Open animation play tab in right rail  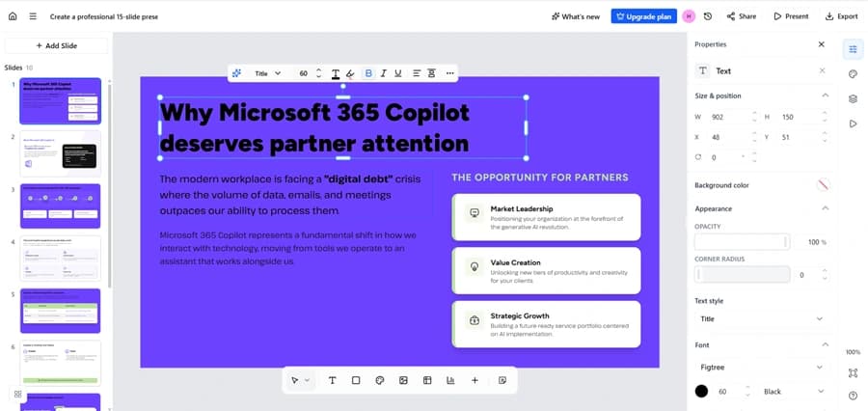[853, 123]
